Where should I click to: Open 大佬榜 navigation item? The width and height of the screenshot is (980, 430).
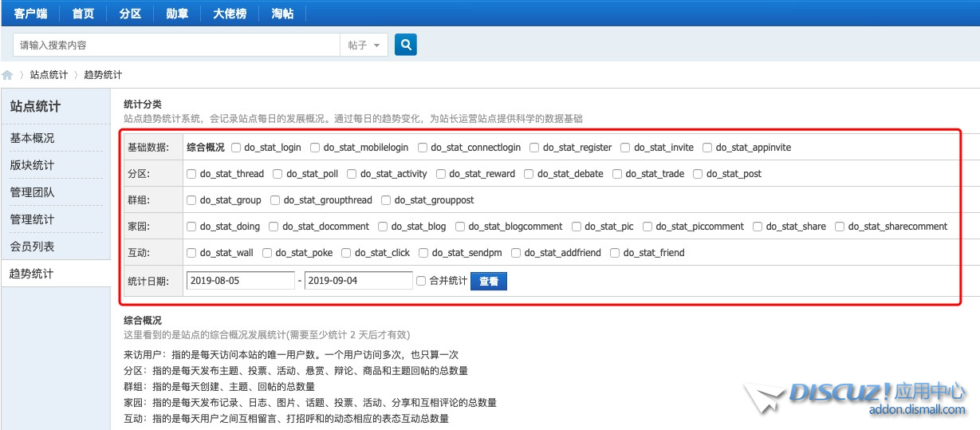click(x=230, y=14)
